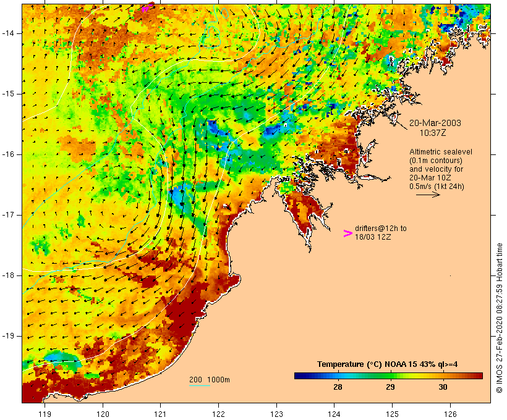
Task: Click the longitude label 120
Action: (x=103, y=414)
